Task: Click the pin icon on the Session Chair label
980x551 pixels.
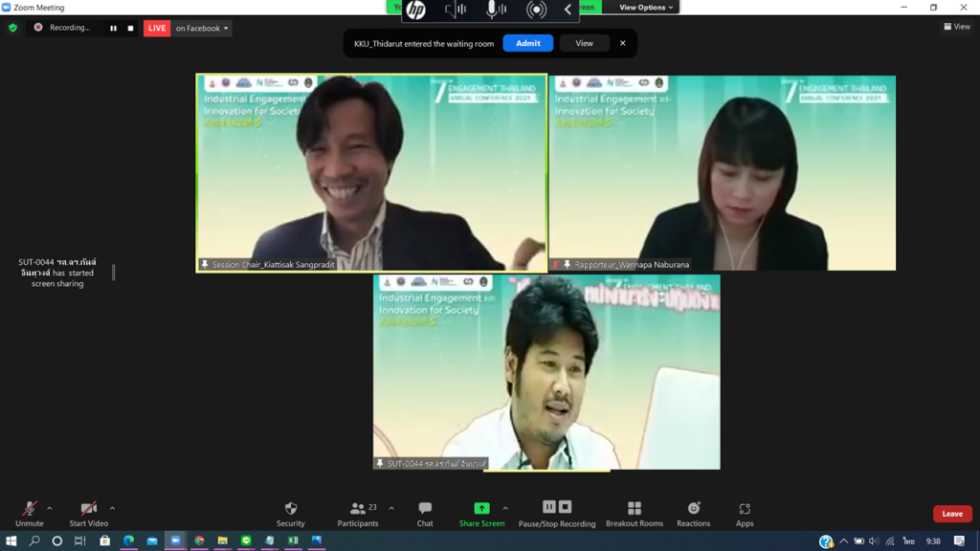Action: coord(205,264)
